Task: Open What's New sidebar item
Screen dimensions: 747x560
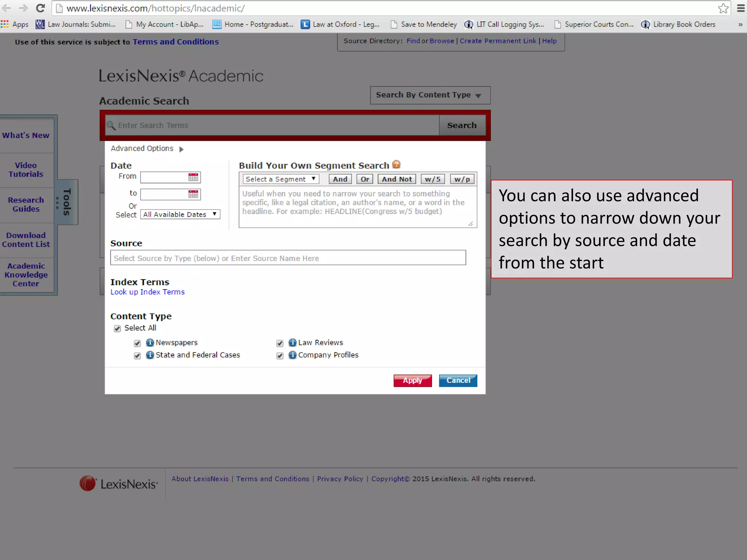Action: click(26, 135)
